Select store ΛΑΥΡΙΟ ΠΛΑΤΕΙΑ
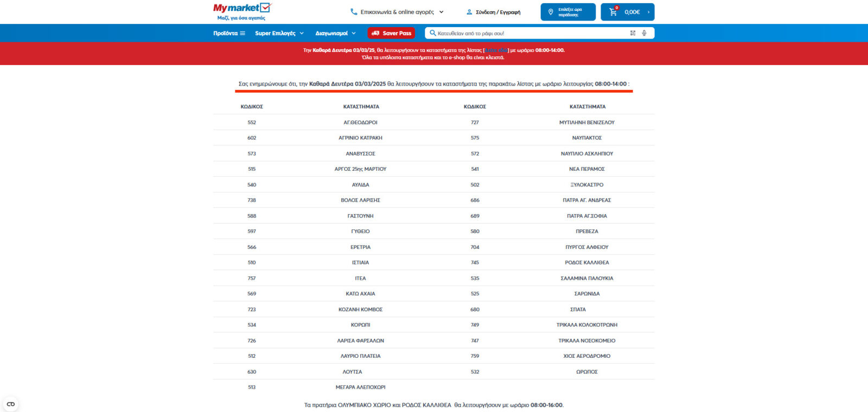 360,356
